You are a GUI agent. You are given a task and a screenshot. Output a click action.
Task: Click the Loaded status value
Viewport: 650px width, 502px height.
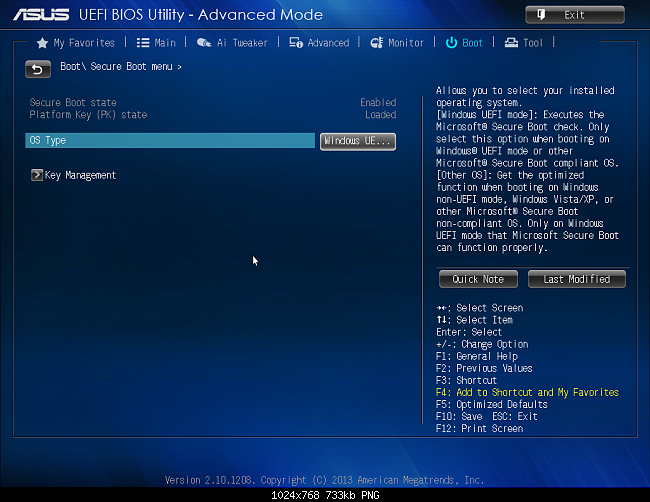[381, 114]
